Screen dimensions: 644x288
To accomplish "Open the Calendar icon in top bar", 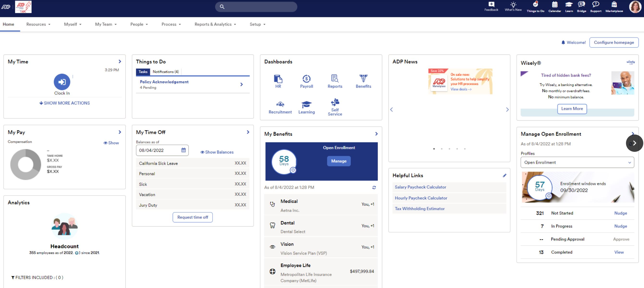I will click(554, 7).
